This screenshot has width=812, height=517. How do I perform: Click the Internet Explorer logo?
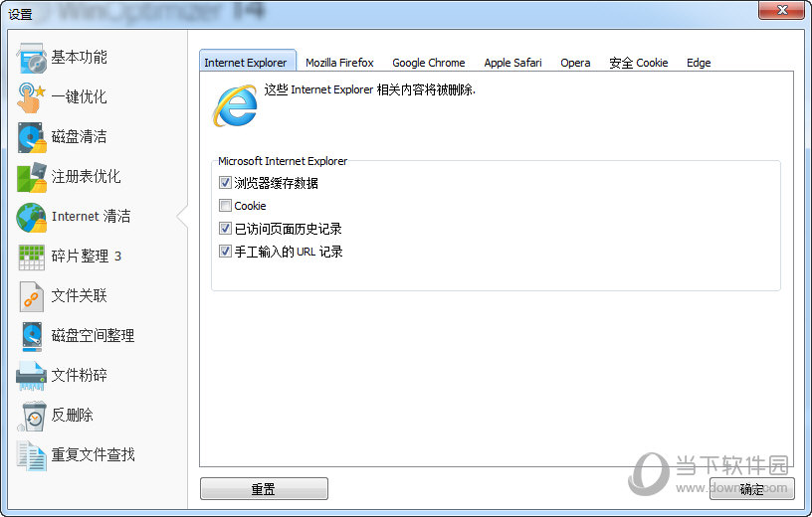(x=235, y=105)
